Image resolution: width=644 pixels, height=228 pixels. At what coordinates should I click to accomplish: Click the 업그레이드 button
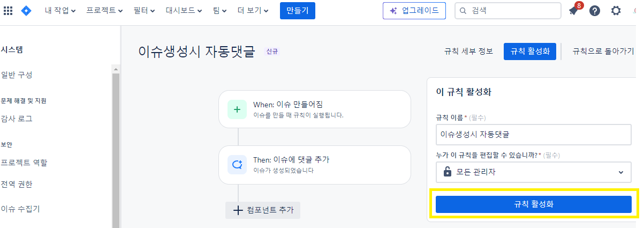(414, 10)
